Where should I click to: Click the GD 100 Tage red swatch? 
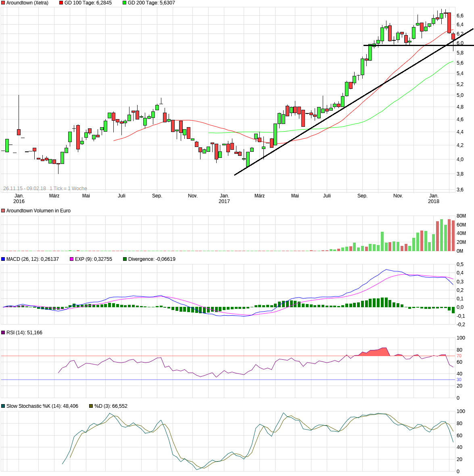tap(61, 3)
